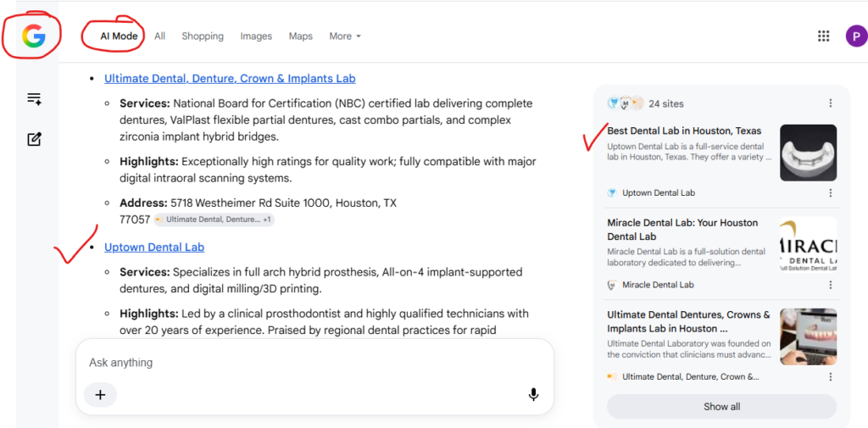Click Miracle Dental Lab source favicon
This screenshot has width=868, height=428.
click(x=612, y=285)
